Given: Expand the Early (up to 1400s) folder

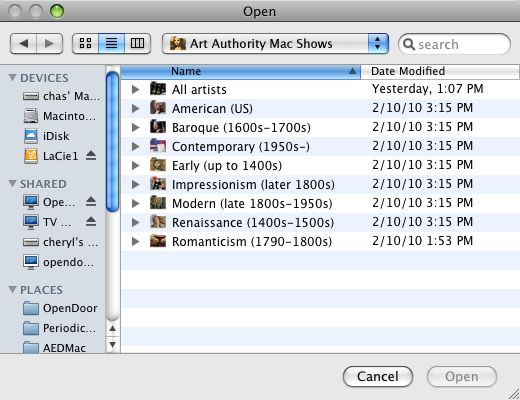Looking at the screenshot, I should pos(135,165).
